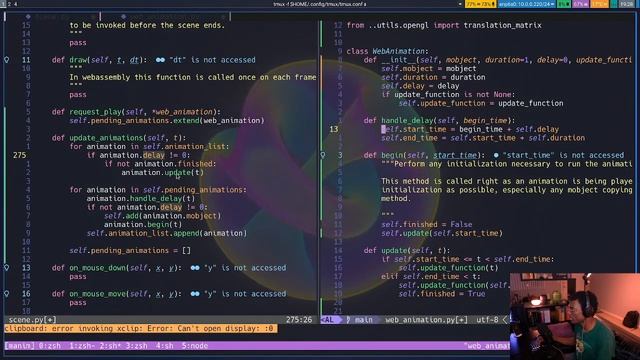Viewport: 640px width, 360px height.
Task: Click the purple status block in top bar
Action: point(580,4)
